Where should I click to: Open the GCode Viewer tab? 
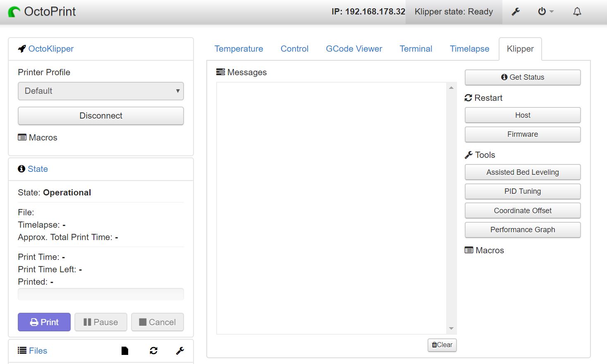point(354,49)
